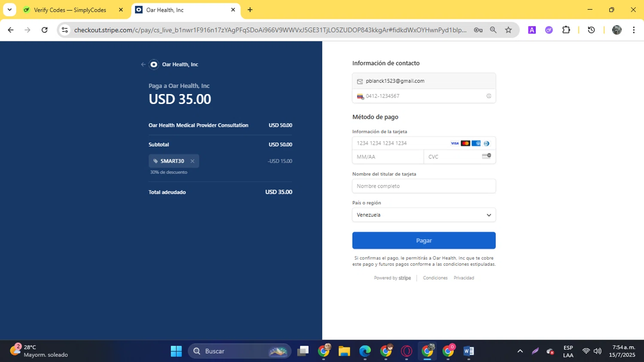The image size is (644, 362).
Task: Click the taskbar Buscar search box
Action: 240,351
